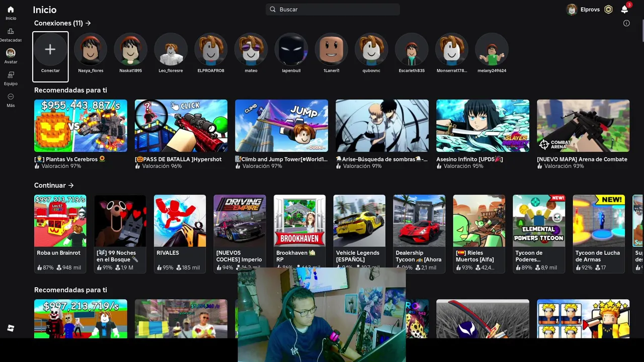Viewport: 644px width, 362px height.
Task: Open lapenbull friend avatar
Action: click(x=291, y=49)
